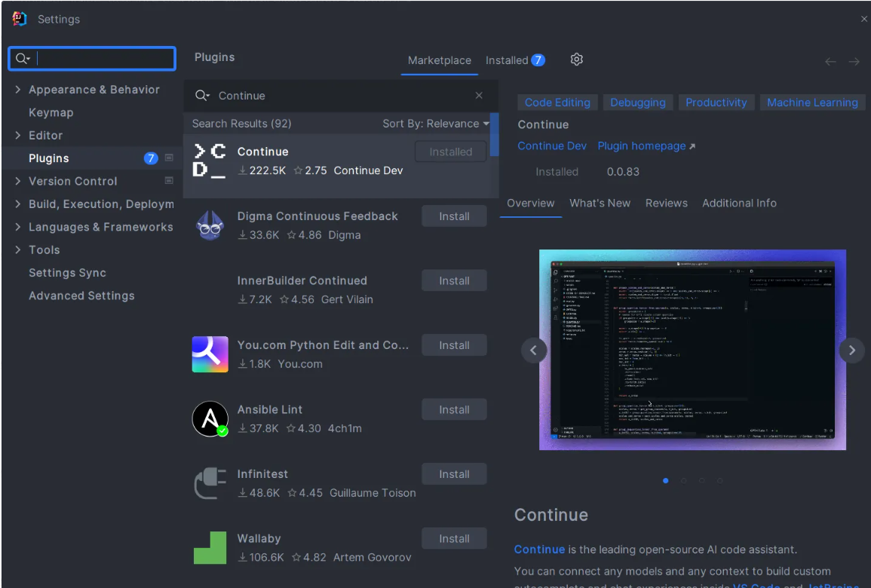The image size is (871, 588).
Task: Switch to the Marketplace tab
Action: point(440,60)
